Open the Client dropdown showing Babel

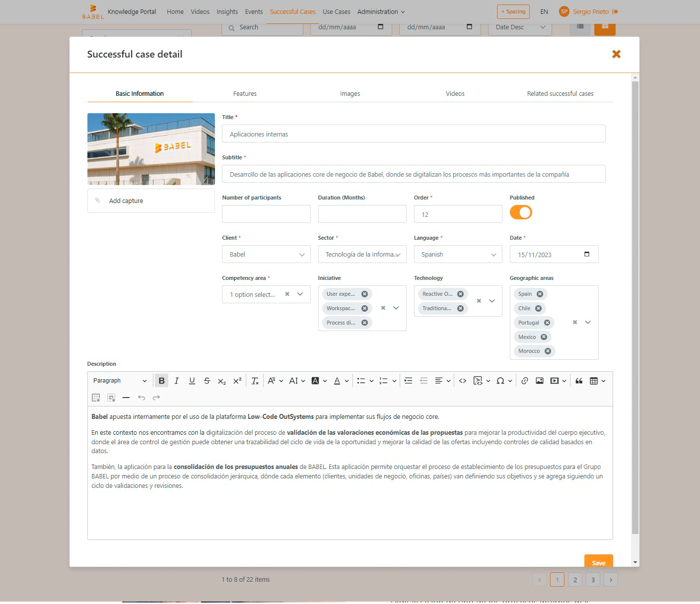point(266,254)
